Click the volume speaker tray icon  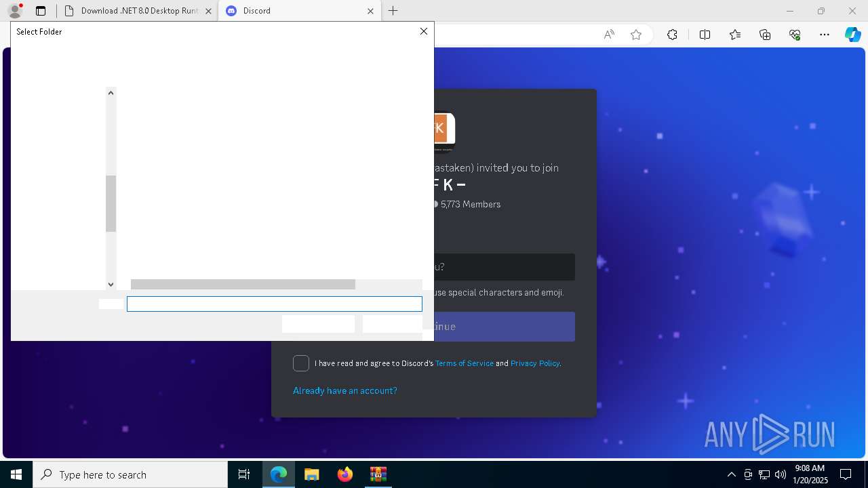(781, 474)
